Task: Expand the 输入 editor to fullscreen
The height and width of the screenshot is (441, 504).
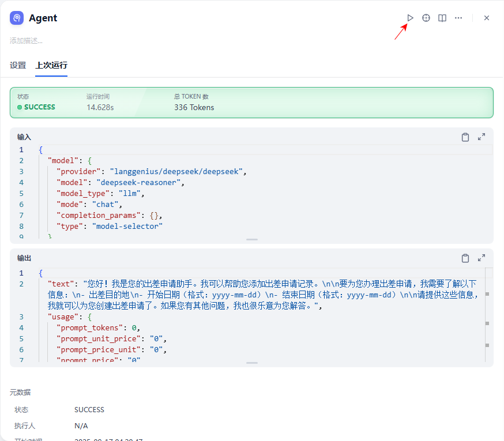Action: click(x=482, y=137)
